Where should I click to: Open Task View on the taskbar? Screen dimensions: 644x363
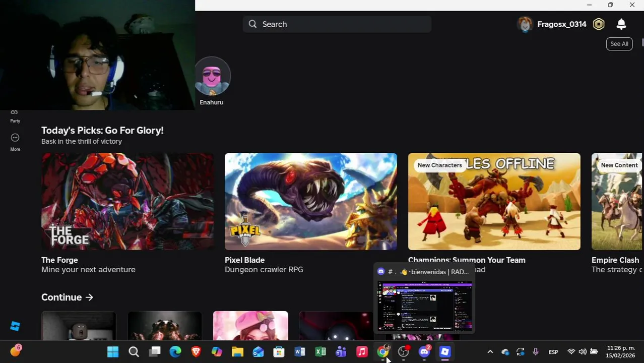tap(154, 352)
